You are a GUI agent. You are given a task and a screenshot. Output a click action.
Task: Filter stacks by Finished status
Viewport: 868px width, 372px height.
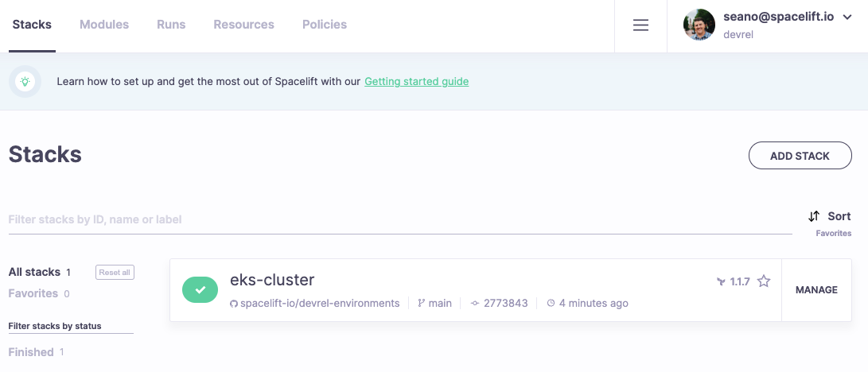(31, 352)
